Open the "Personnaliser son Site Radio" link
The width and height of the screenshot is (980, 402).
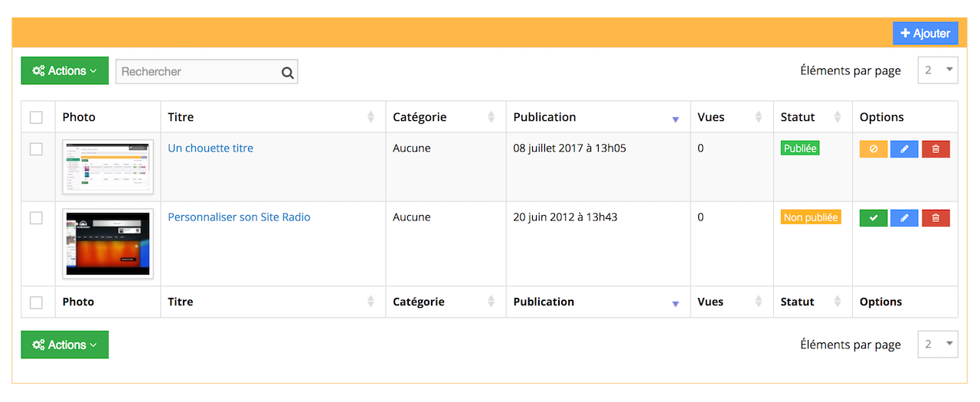click(239, 217)
